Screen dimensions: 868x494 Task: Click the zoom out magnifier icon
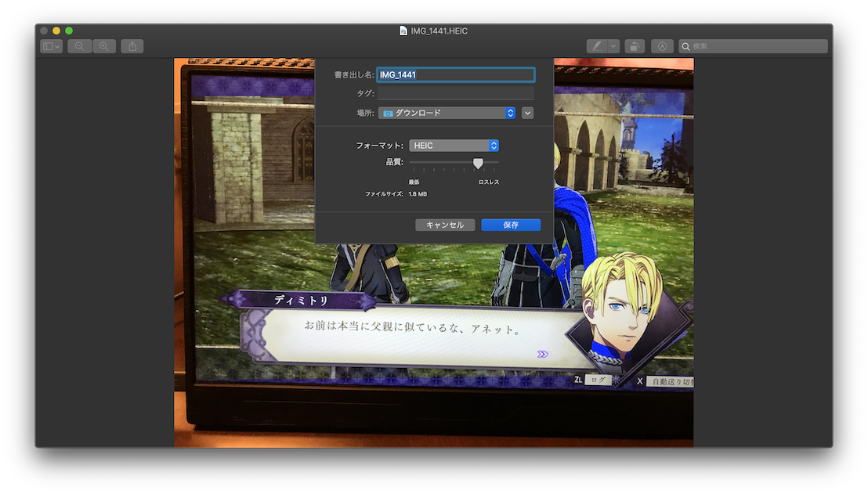click(79, 46)
